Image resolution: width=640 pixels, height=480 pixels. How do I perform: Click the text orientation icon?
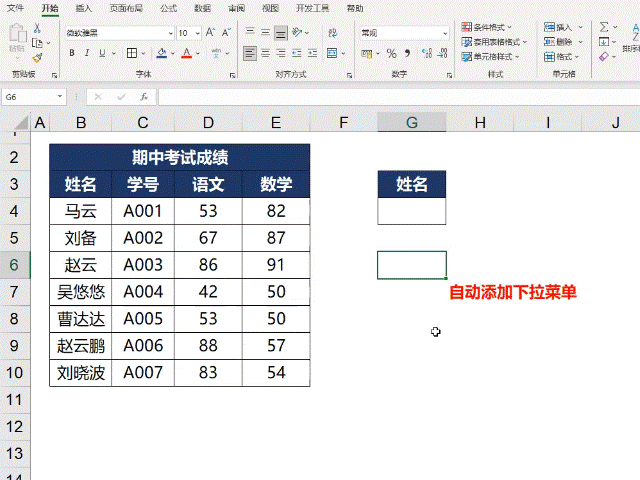298,32
